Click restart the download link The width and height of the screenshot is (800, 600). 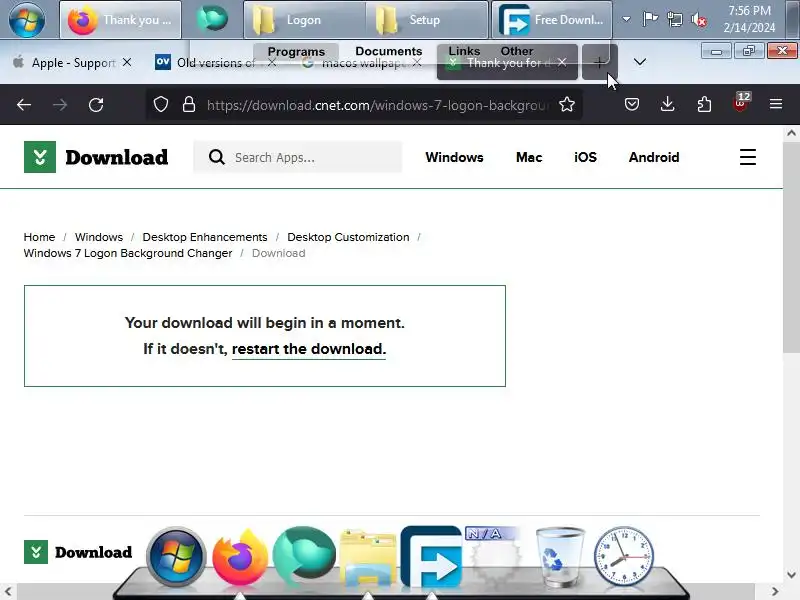pyautogui.click(x=309, y=349)
